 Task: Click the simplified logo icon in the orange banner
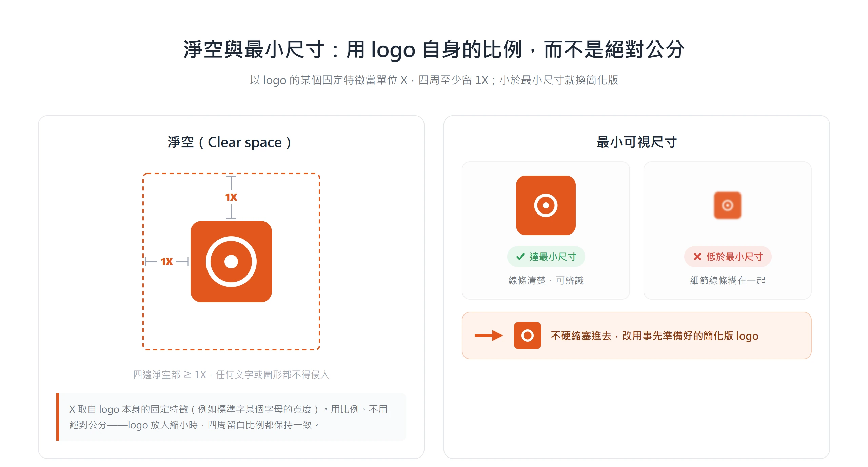[x=528, y=336]
